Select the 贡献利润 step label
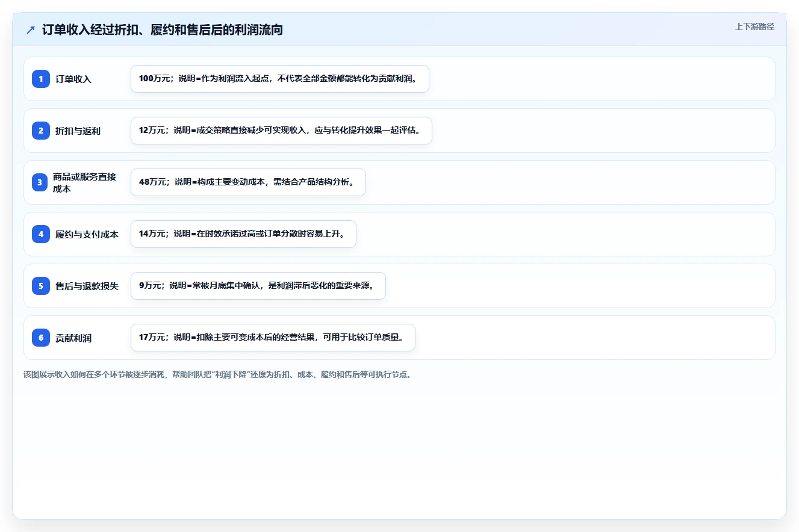 [73, 338]
